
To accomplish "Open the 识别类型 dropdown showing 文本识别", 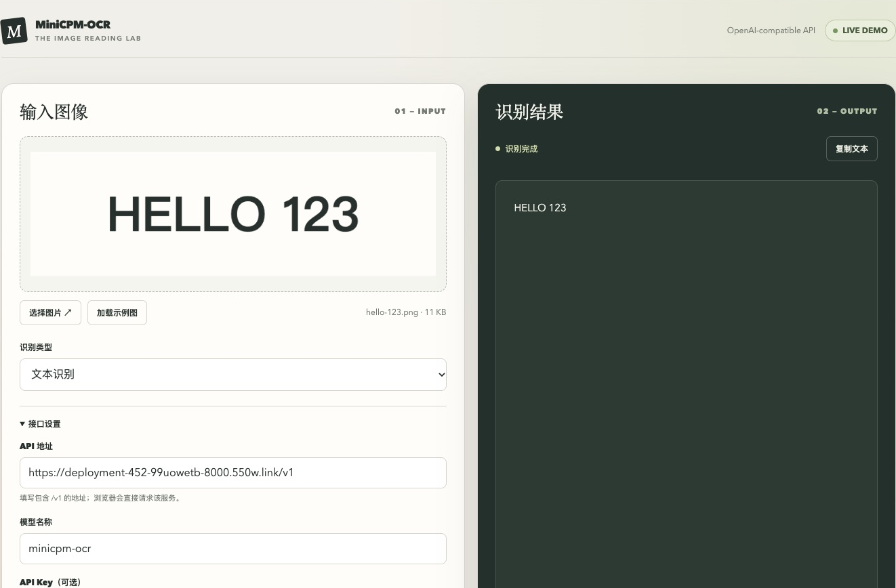I will [x=233, y=375].
